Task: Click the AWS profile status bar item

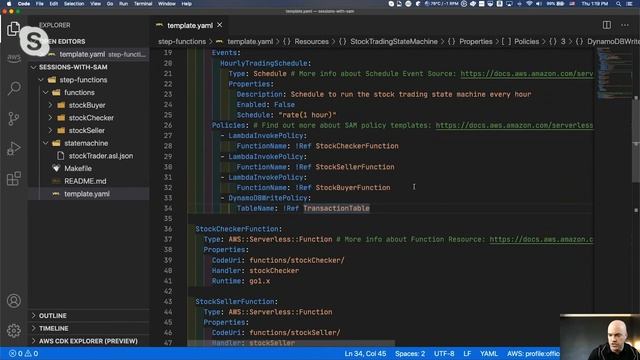Action: (x=533, y=353)
